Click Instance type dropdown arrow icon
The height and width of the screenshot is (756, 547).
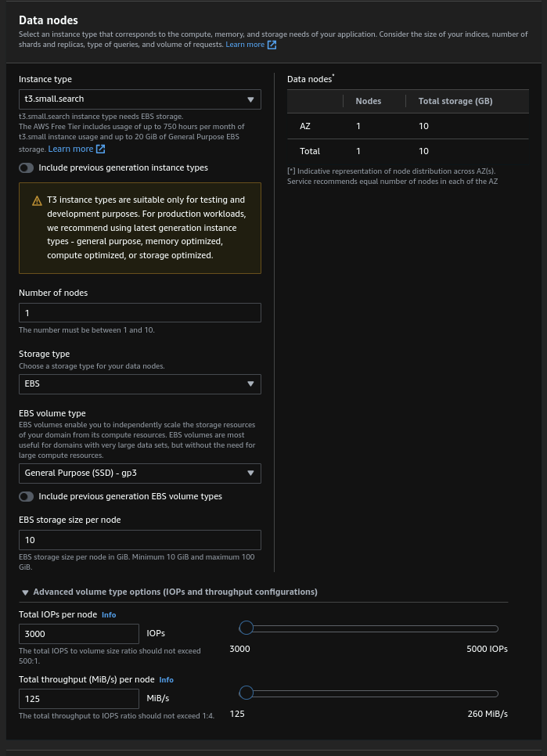tap(250, 99)
